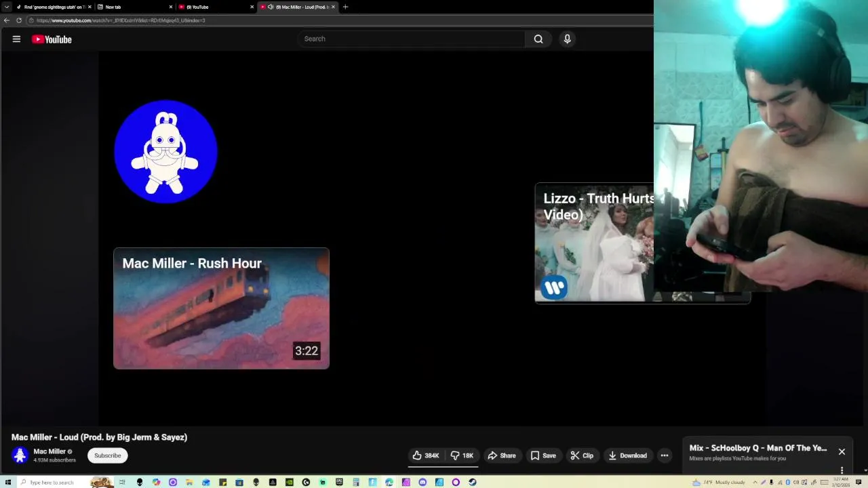This screenshot has height=488, width=868.
Task: Click the search magnifier button
Action: [538, 39]
